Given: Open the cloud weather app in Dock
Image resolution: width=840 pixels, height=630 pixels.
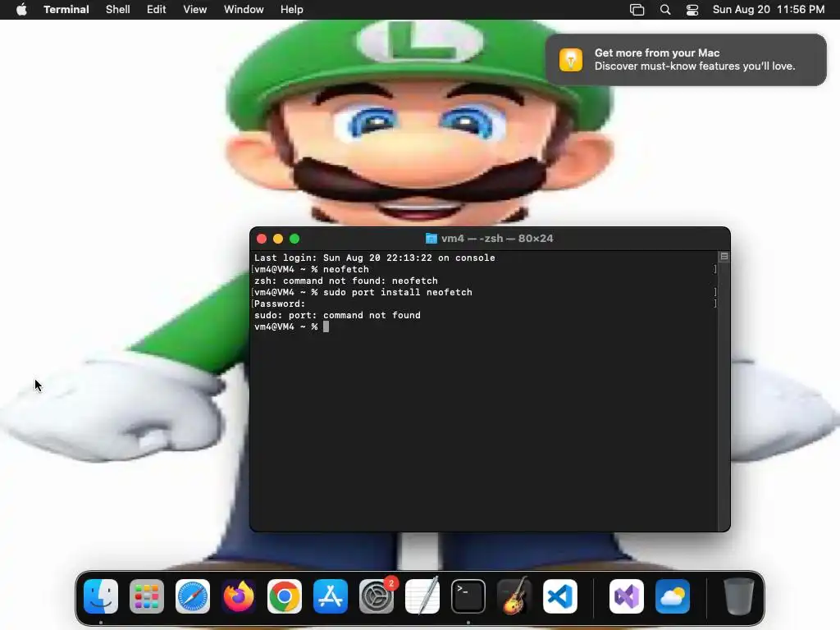Looking at the screenshot, I should [x=673, y=596].
